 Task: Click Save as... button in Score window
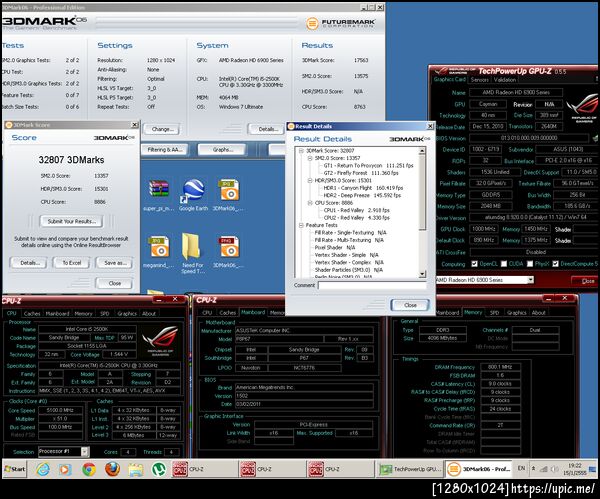pyautogui.click(x=114, y=263)
